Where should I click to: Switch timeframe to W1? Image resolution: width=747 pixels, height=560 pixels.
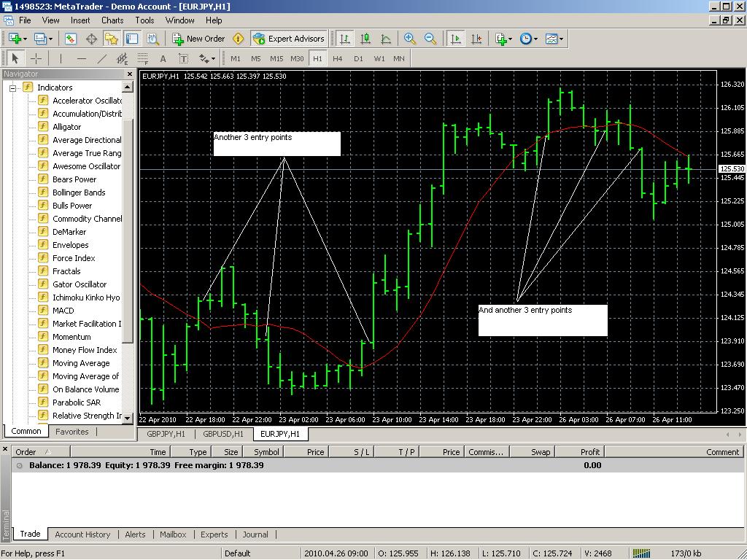click(x=379, y=58)
